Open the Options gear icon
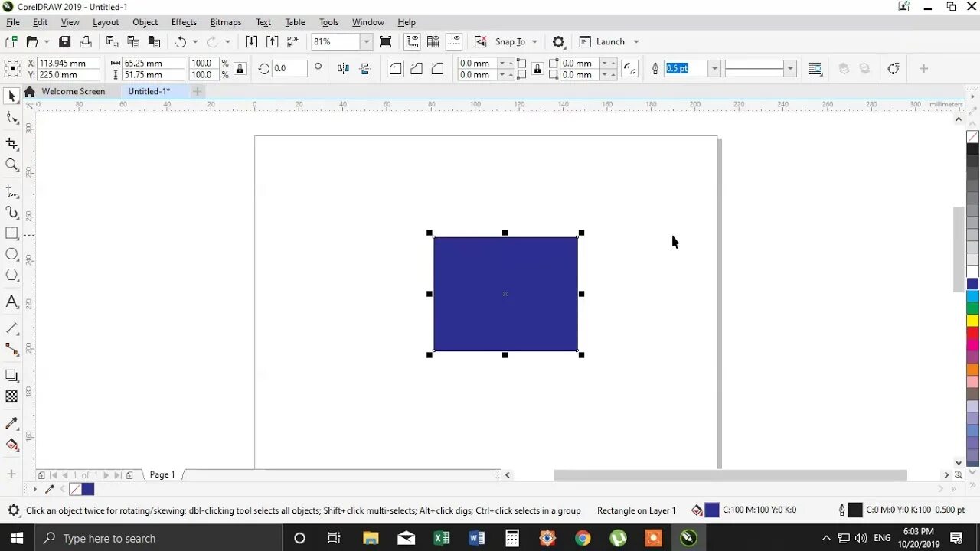 (x=558, y=42)
